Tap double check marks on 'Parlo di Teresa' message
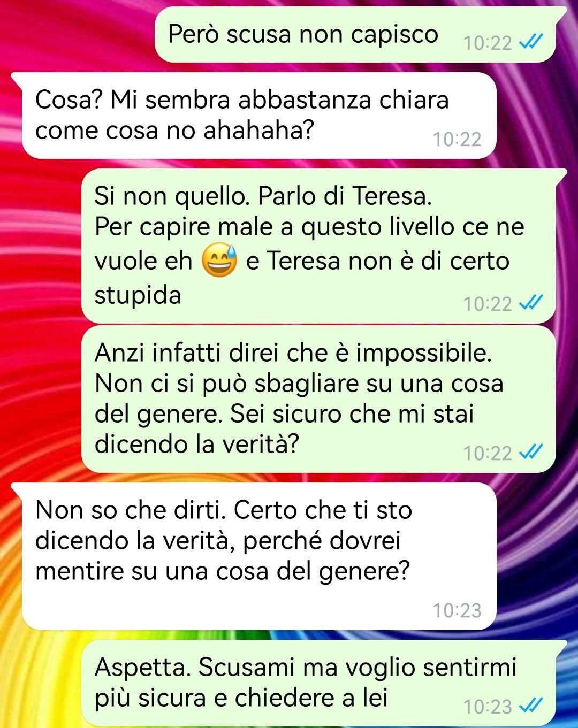This screenshot has width=578, height=728. coord(531,303)
